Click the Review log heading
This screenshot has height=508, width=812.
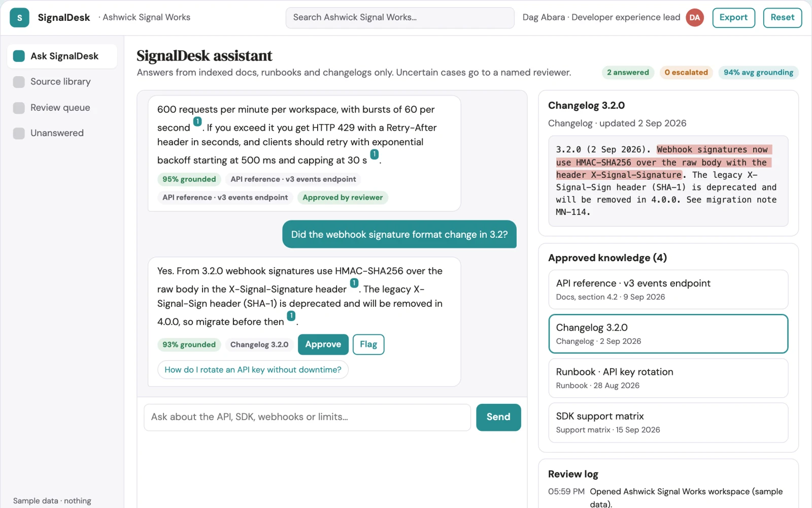(573, 474)
